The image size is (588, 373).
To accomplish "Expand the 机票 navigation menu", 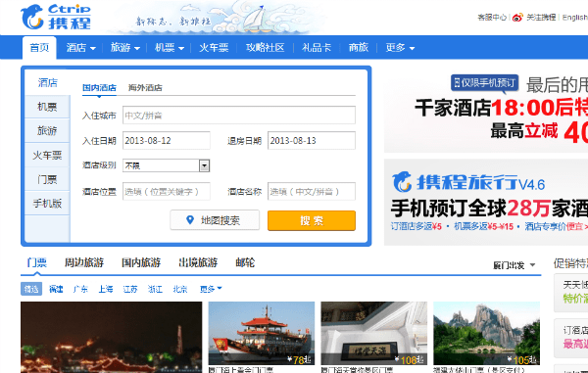I will tap(170, 48).
